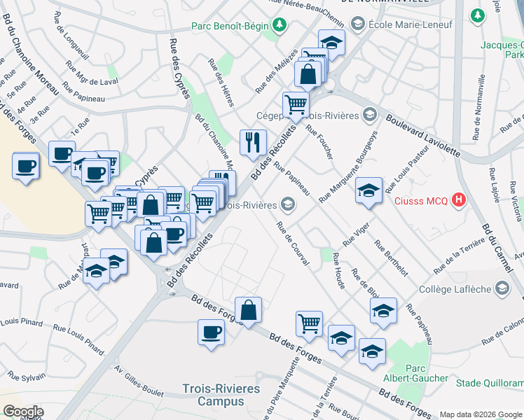Select the shopping bag marker above the Récollets-Forges intersection
524x420 pixels.
153,244
